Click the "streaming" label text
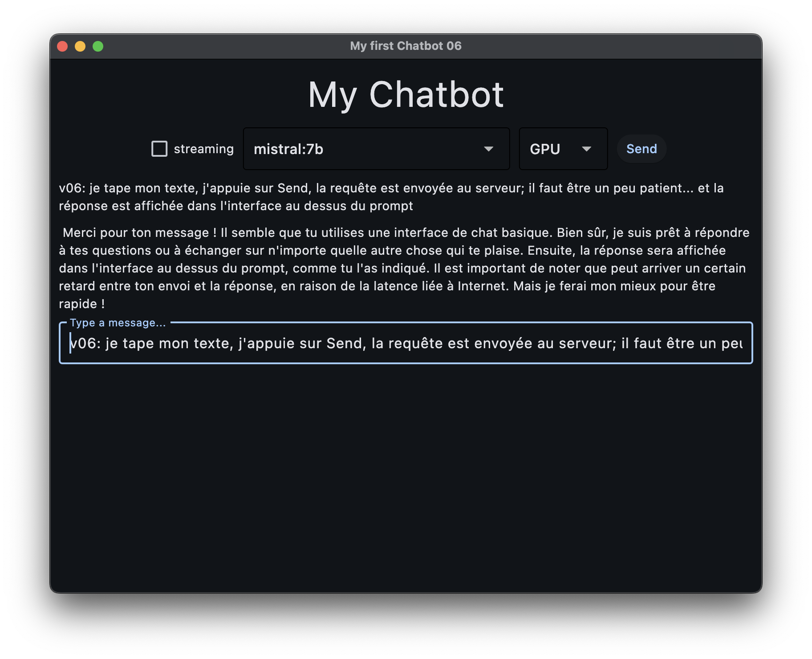 coord(203,149)
